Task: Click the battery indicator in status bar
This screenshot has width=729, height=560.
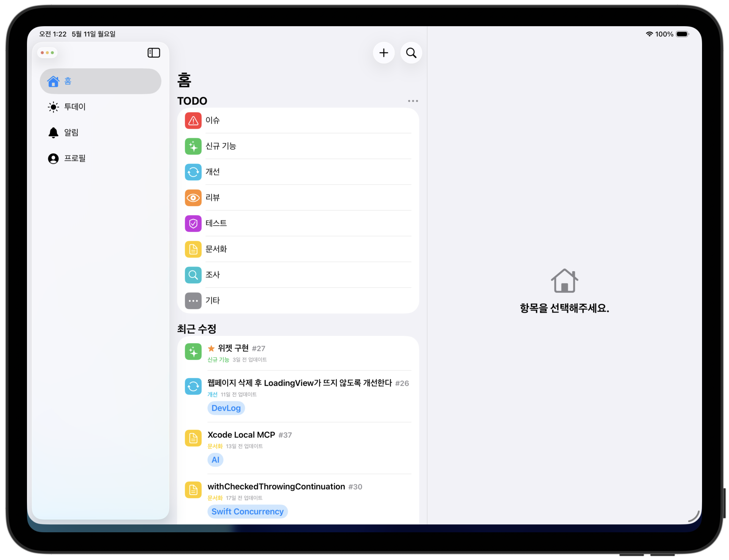Action: tap(682, 34)
